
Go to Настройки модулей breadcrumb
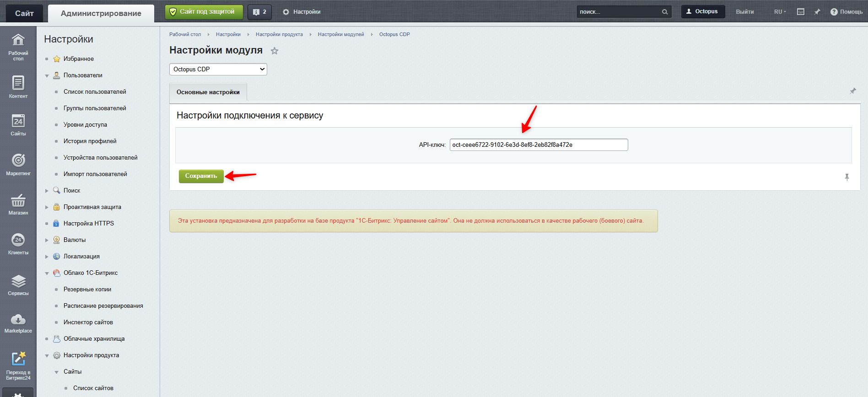341,34
